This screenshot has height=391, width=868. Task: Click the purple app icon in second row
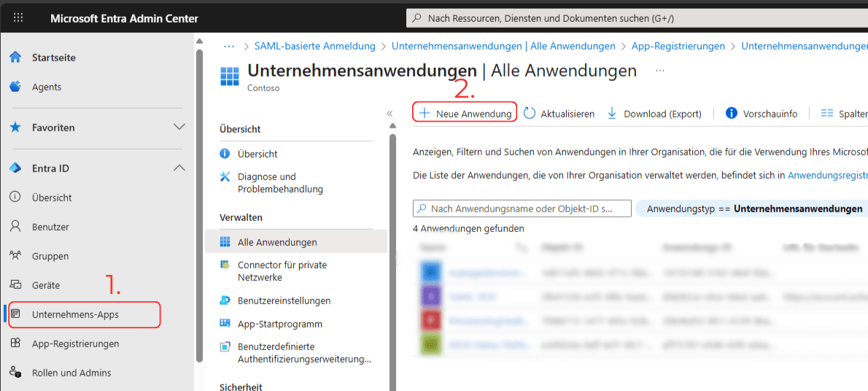[431, 297]
